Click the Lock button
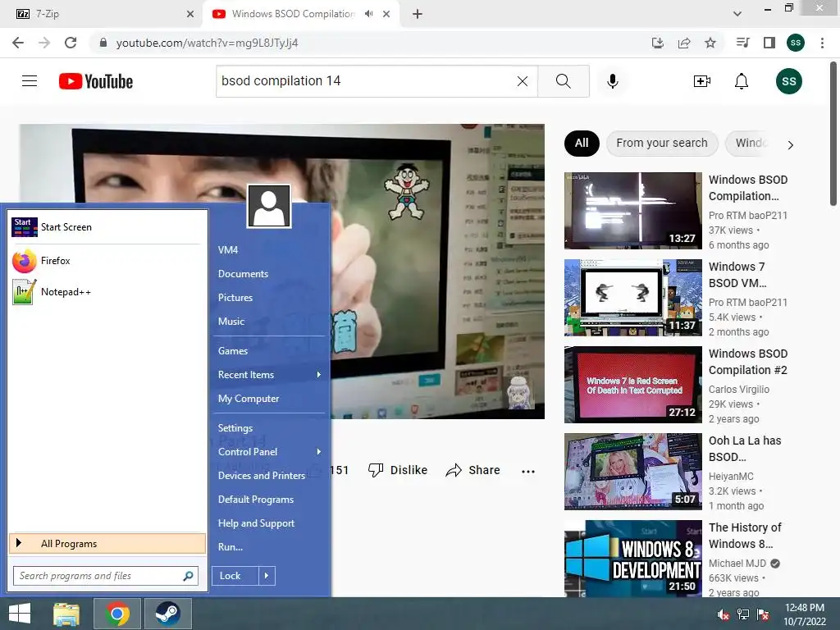 click(235, 576)
